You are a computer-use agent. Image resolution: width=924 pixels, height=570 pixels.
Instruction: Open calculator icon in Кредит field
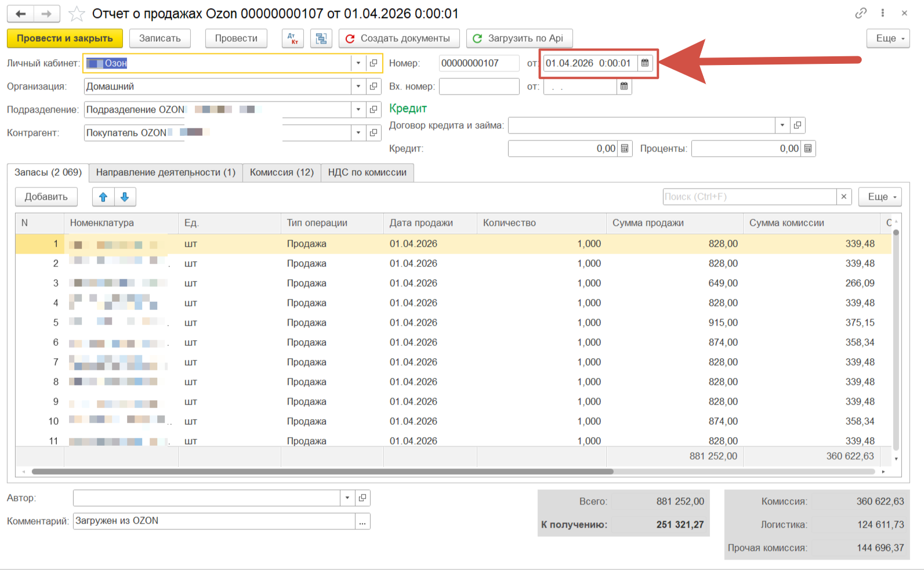625,149
